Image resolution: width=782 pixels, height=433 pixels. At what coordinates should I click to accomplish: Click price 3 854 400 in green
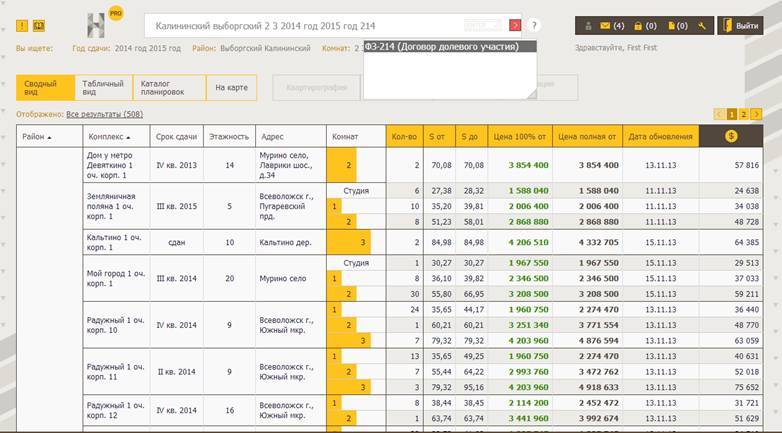coord(528,165)
